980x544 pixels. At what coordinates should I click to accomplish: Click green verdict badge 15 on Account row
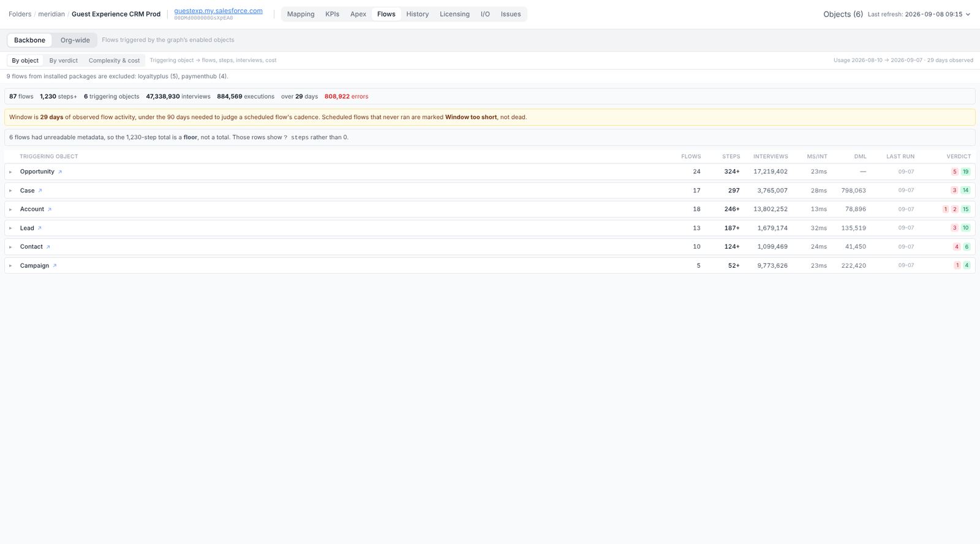965,210
